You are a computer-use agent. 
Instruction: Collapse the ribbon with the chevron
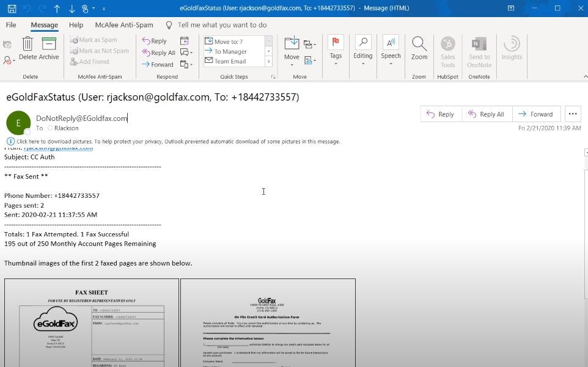pyautogui.click(x=585, y=76)
